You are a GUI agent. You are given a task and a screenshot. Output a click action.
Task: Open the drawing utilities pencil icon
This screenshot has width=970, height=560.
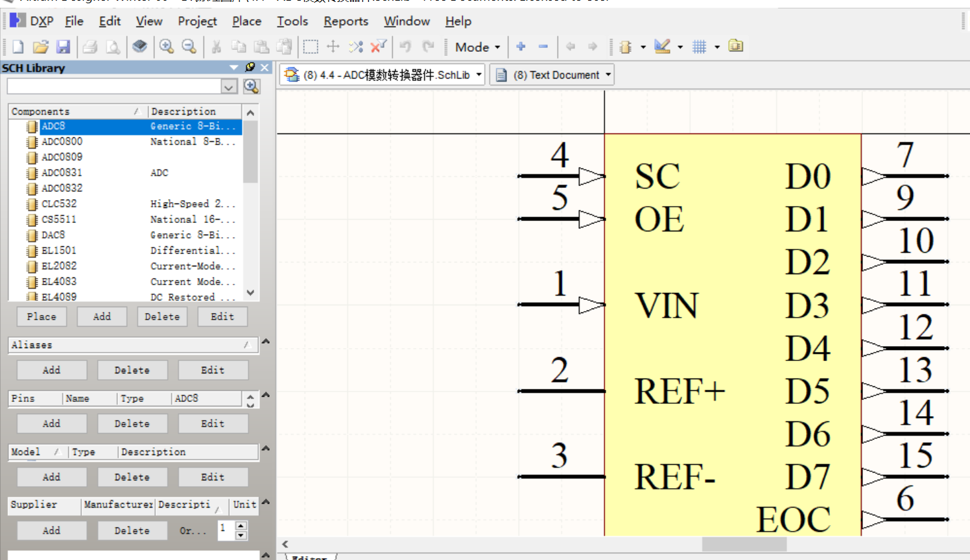tap(662, 47)
